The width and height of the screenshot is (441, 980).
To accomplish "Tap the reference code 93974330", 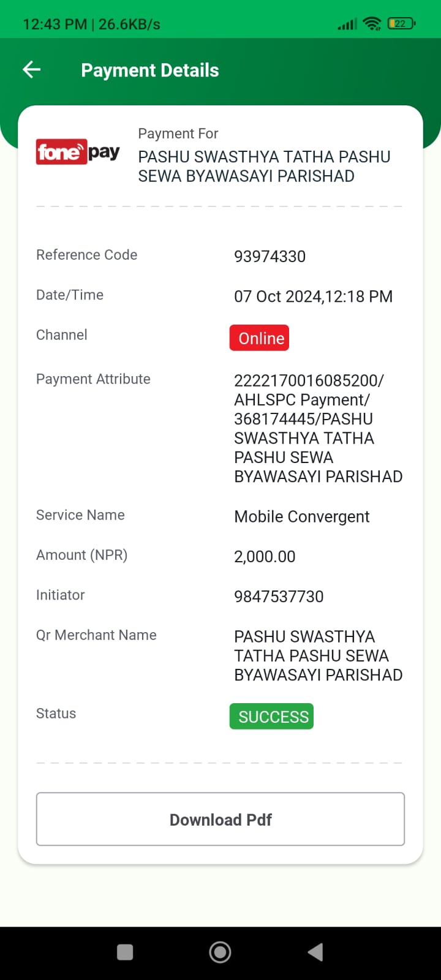I will (270, 257).
